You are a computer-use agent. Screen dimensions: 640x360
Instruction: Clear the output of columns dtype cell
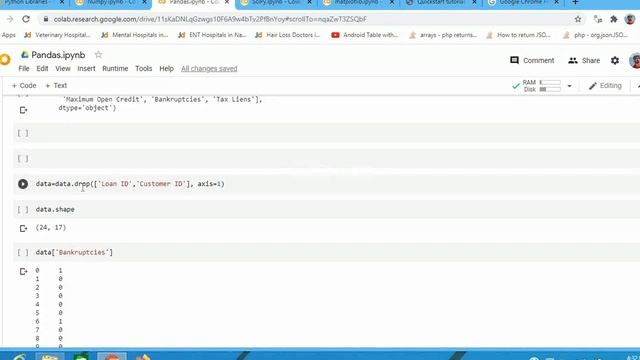pos(23,110)
